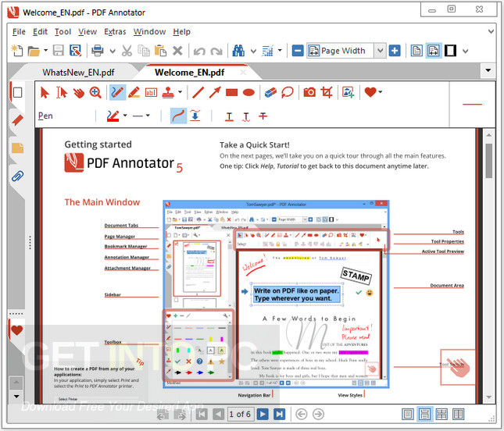Image resolution: width=504 pixels, height=431 pixels.
Task: Click the Paste clipboard icon
Action: click(160, 51)
